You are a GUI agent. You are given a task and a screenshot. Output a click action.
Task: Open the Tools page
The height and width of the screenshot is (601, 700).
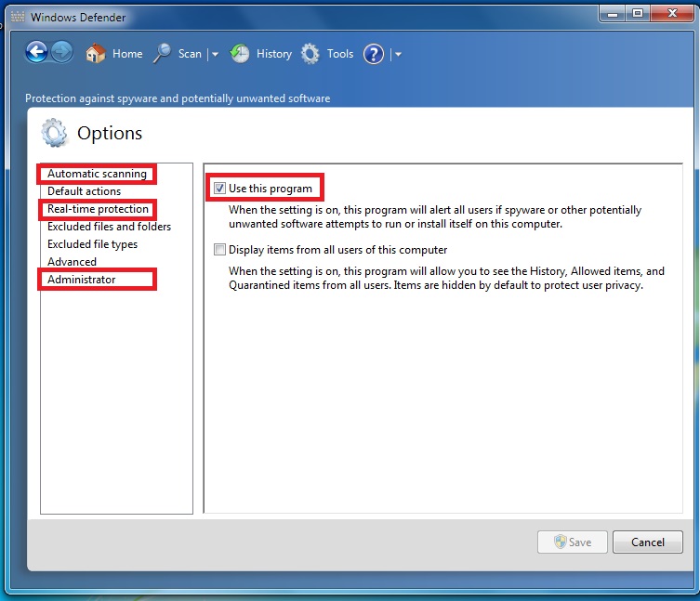click(x=340, y=54)
